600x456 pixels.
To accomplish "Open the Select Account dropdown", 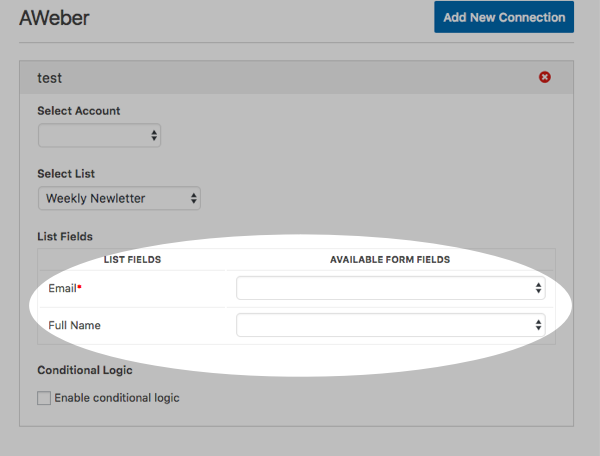I will pos(99,135).
